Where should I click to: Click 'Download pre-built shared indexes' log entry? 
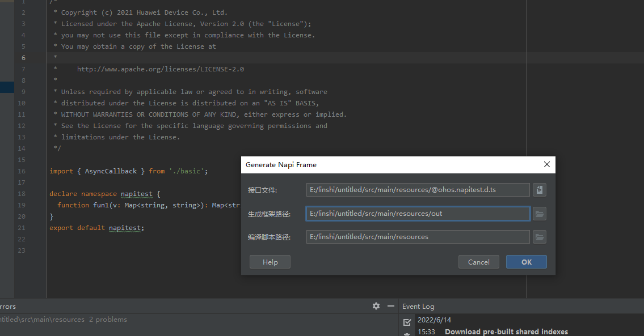[x=507, y=331]
